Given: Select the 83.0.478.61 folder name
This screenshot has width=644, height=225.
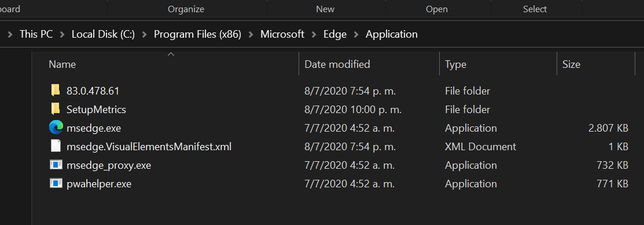Looking at the screenshot, I should [x=93, y=91].
